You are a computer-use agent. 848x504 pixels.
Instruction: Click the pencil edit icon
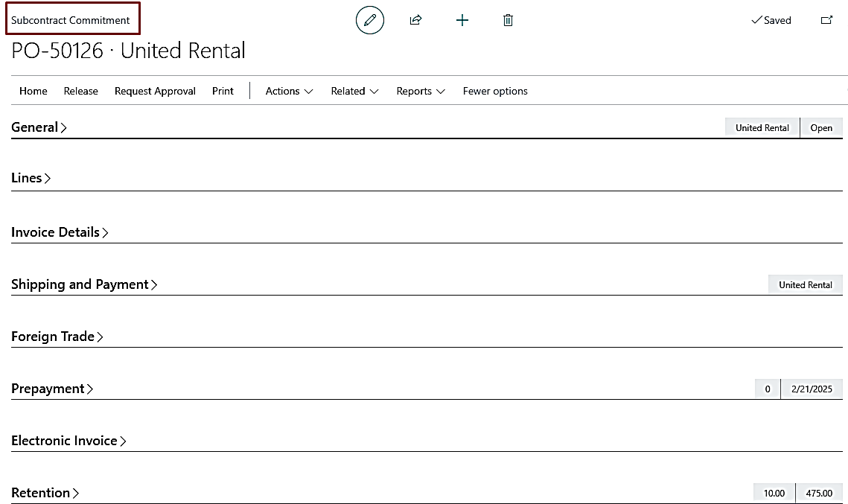370,20
